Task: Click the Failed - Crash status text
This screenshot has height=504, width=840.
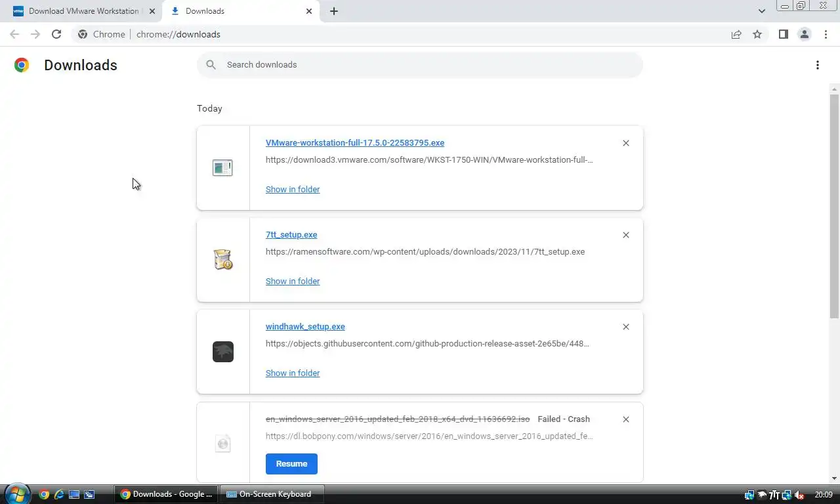Action: pos(564,419)
